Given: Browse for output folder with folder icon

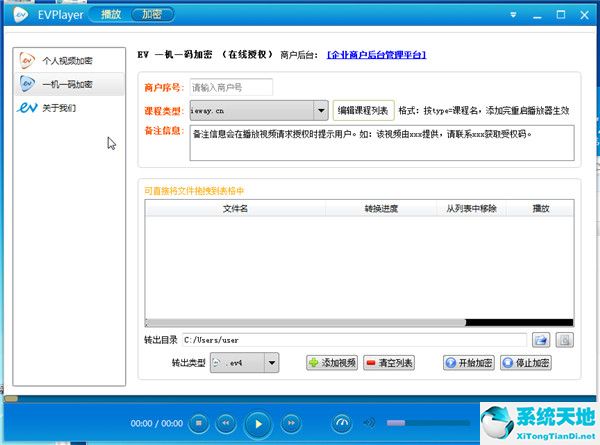Looking at the screenshot, I should [x=541, y=340].
